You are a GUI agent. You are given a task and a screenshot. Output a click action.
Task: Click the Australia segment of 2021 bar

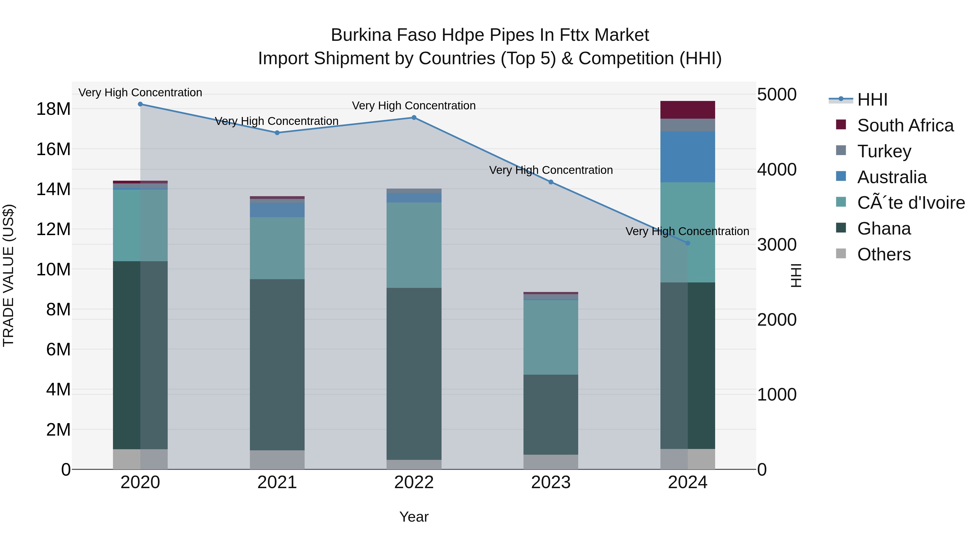coord(277,210)
